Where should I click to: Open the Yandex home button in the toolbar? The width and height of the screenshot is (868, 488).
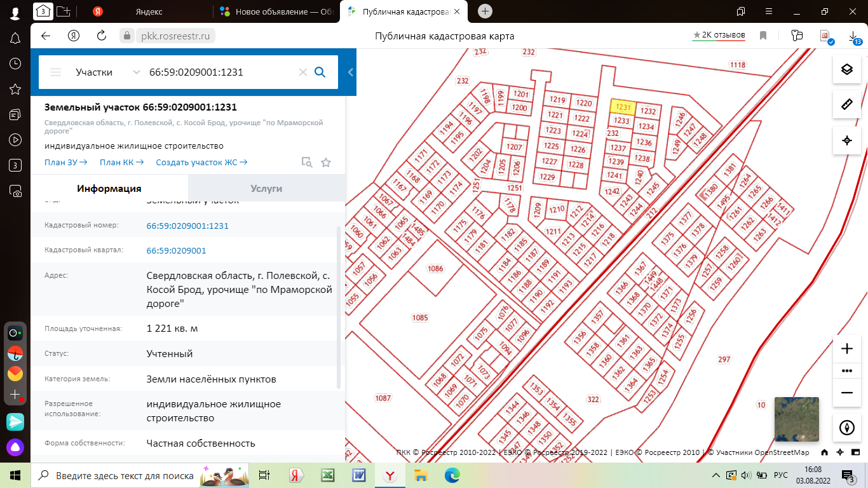pyautogui.click(x=74, y=36)
